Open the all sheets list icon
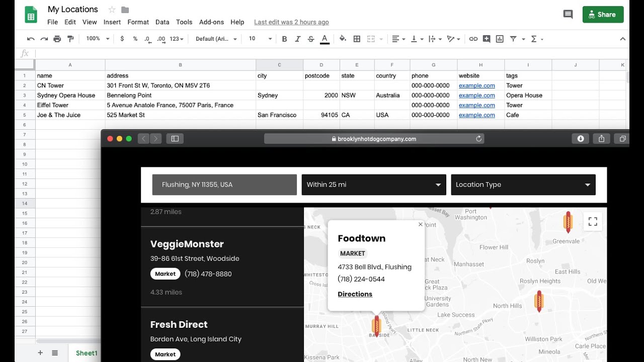 click(55, 353)
